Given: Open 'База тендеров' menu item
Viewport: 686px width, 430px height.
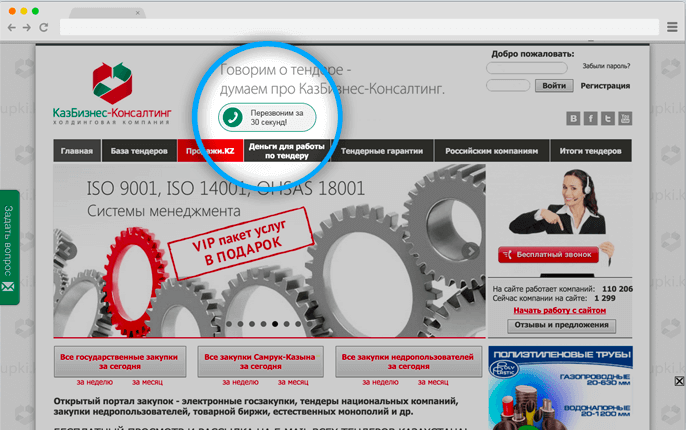Looking at the screenshot, I should point(139,151).
